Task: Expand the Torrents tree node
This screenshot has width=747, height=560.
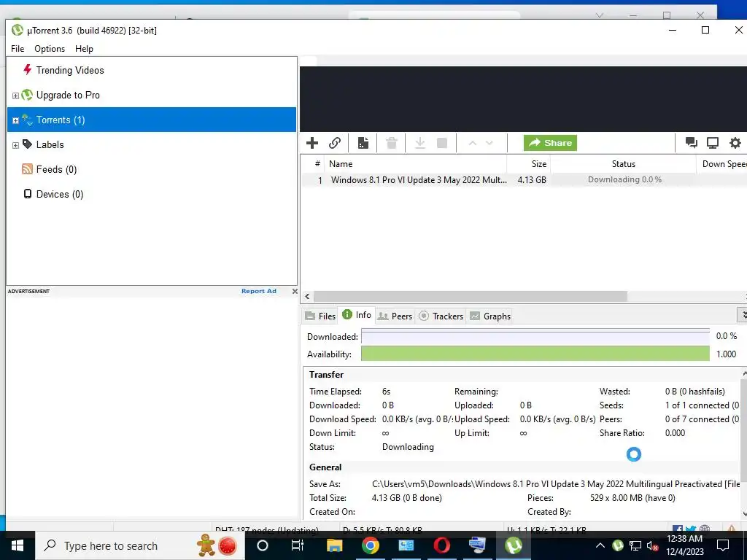Action: [x=15, y=120]
